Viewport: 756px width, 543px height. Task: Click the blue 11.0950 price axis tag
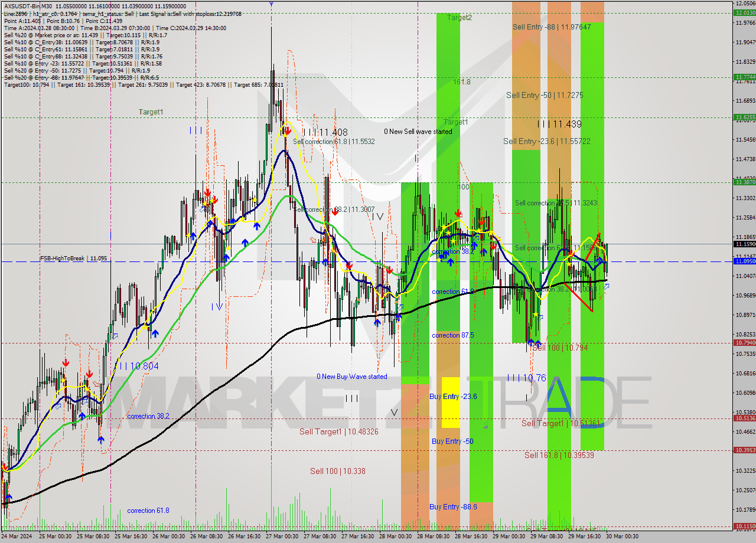(745, 261)
